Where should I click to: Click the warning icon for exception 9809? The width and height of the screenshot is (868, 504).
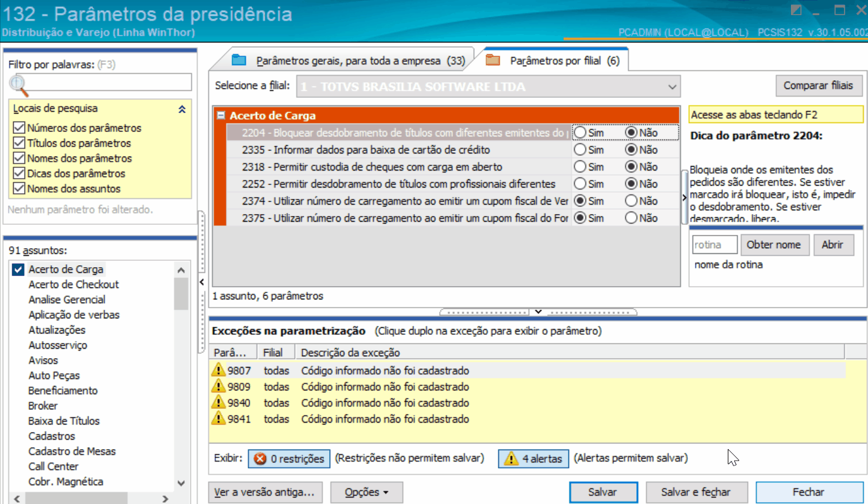pyautogui.click(x=219, y=387)
